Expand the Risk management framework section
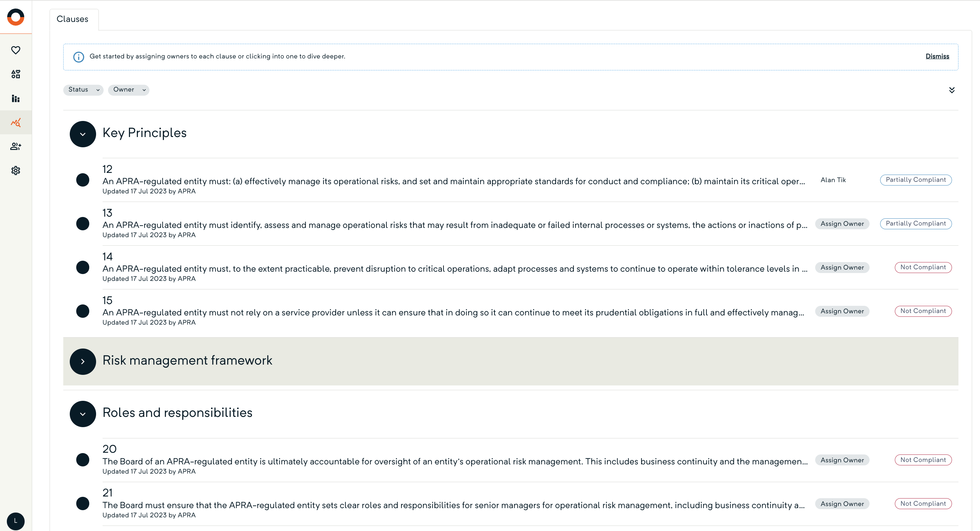980x531 pixels. click(x=82, y=362)
